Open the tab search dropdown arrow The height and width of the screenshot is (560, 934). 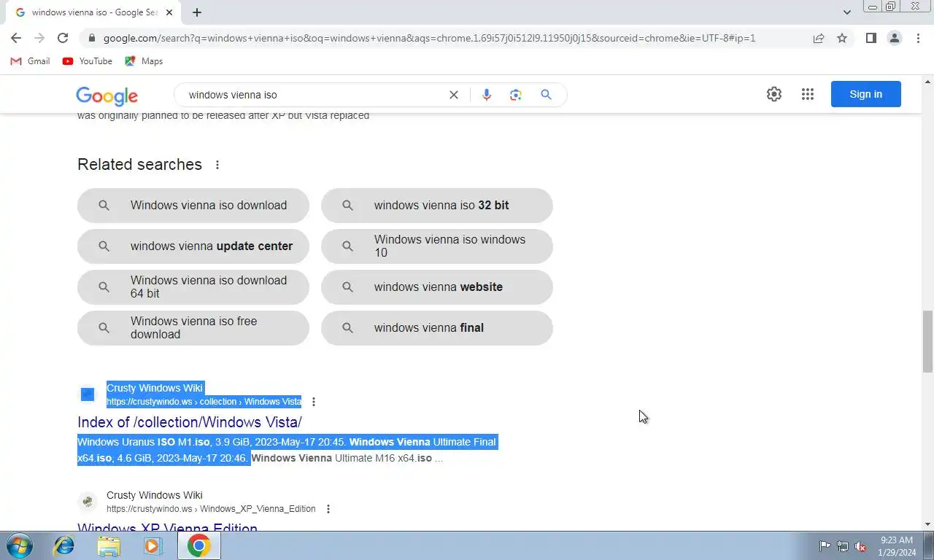[x=846, y=12]
